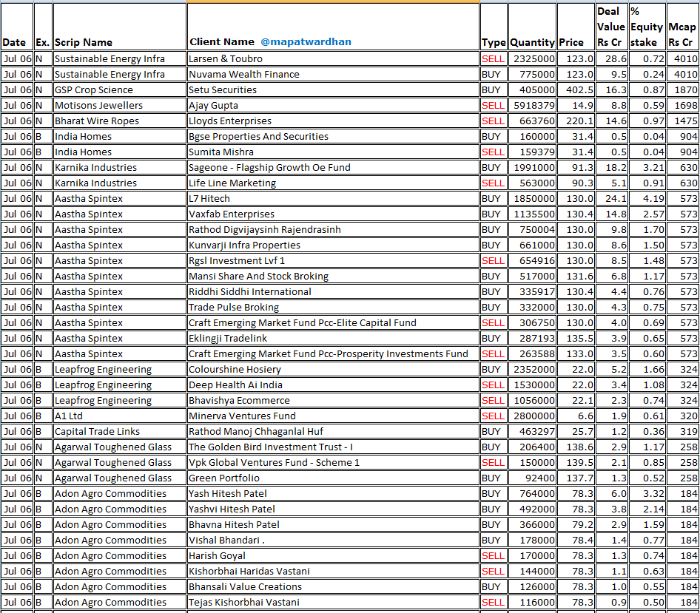Screen dimensions: 700x613
Task: Click the Green Portfolio client cell
Action: [x=334, y=478]
